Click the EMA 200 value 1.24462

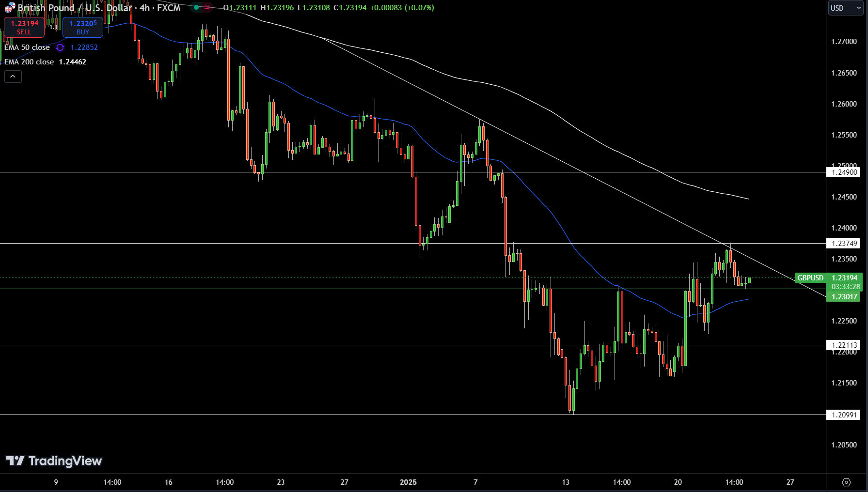tap(73, 62)
